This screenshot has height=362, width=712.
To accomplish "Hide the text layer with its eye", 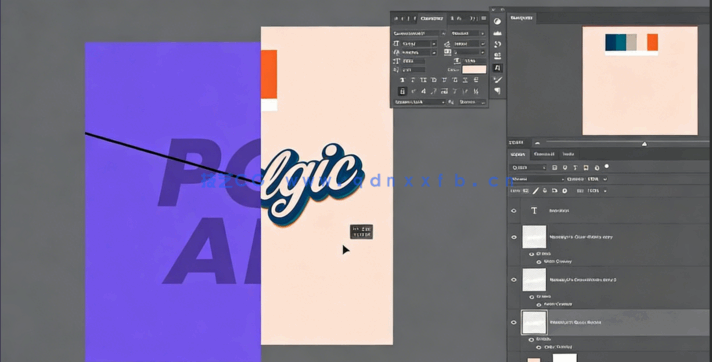I will (514, 211).
